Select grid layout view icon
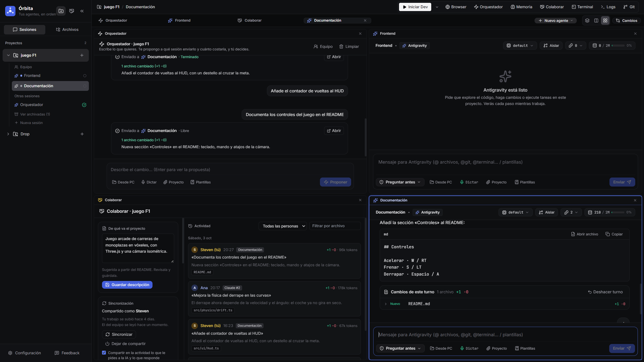Viewport: 644px width, 362px height. 605,21
